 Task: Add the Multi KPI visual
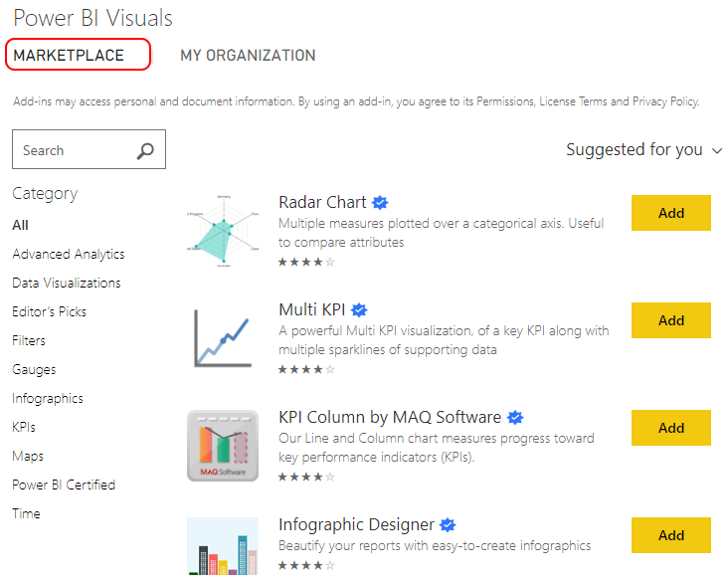(670, 320)
